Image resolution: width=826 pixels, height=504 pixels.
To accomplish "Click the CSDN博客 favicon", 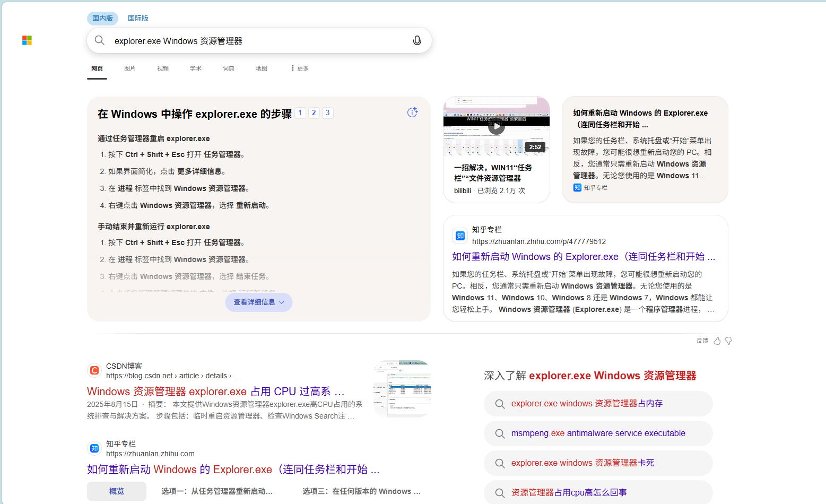I will tap(94, 370).
